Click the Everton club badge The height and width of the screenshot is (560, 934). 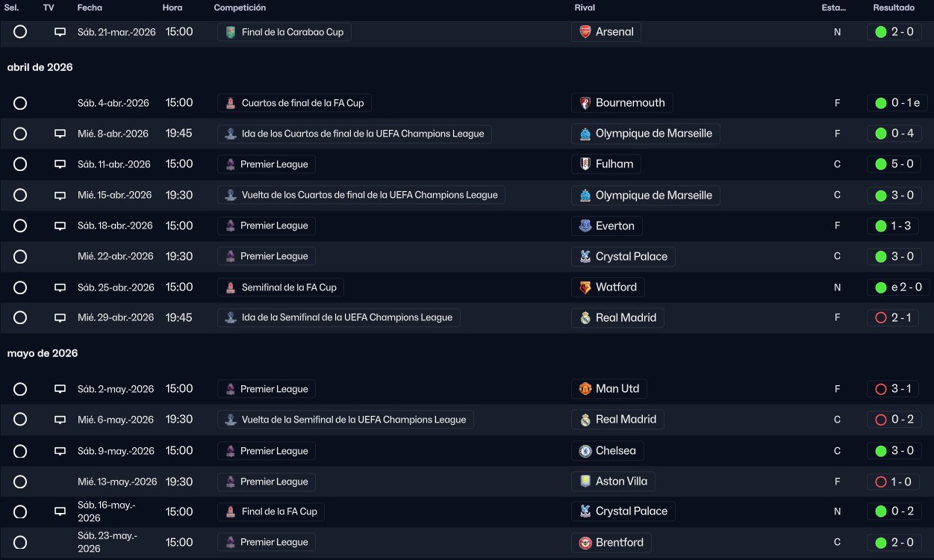(585, 225)
